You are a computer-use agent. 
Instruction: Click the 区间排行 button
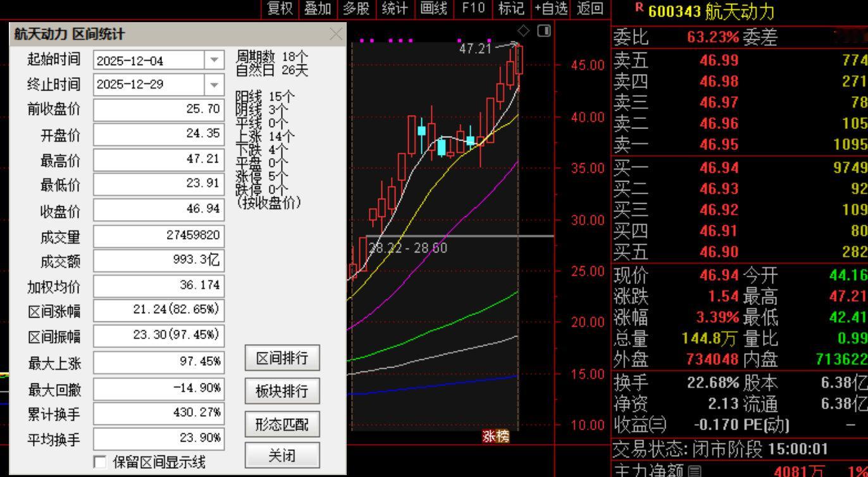tap(282, 358)
